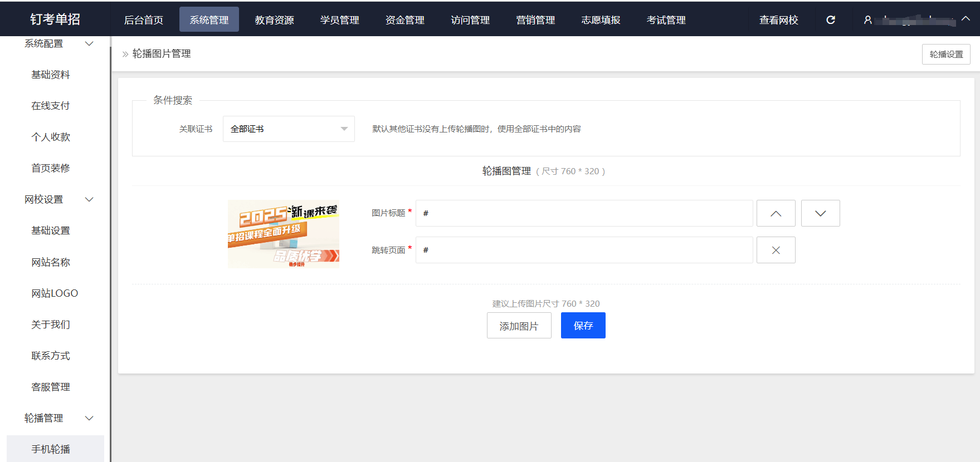Screen dimensions: 980x462
Task: Open the 营销管理 menu
Action: pyautogui.click(x=535, y=20)
